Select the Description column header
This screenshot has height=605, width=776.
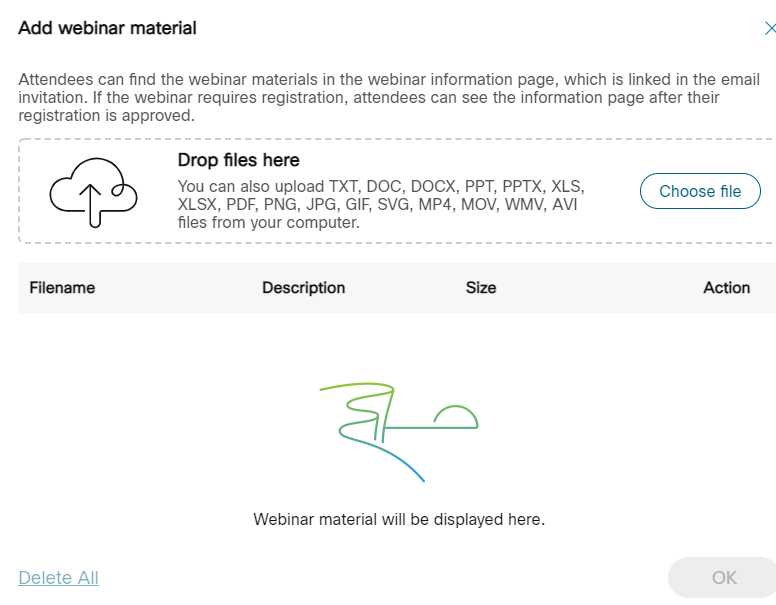pyautogui.click(x=303, y=288)
